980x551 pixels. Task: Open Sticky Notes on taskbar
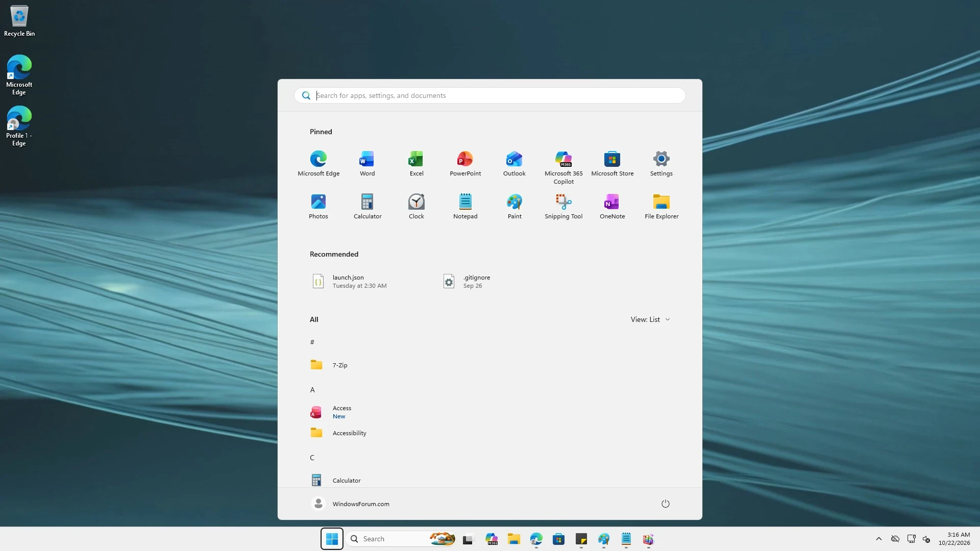tap(581, 539)
